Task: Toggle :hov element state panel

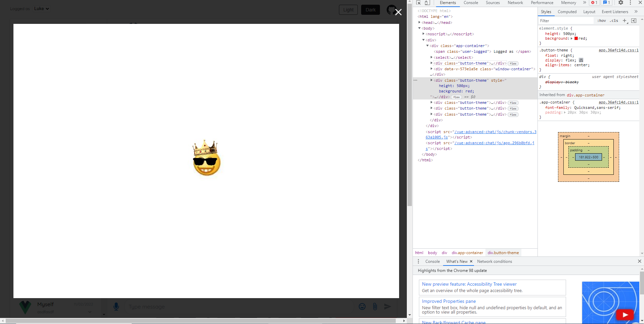Action: coord(602,21)
